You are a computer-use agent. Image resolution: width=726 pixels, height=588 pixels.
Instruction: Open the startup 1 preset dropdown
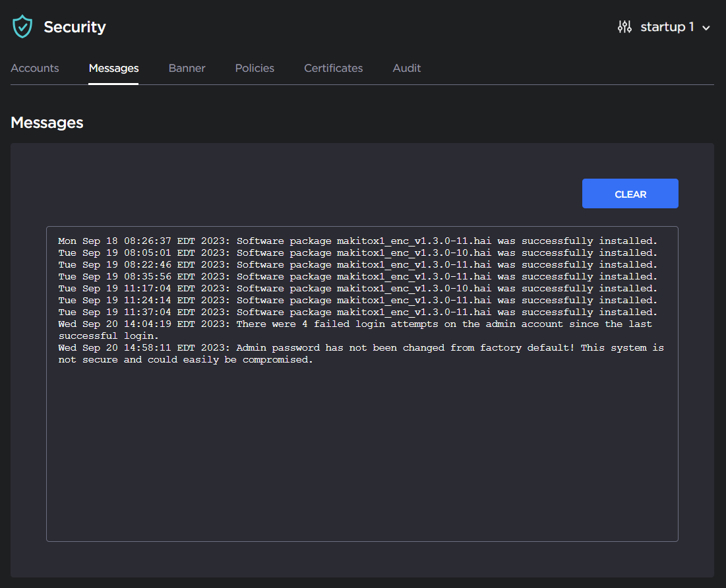point(667,27)
